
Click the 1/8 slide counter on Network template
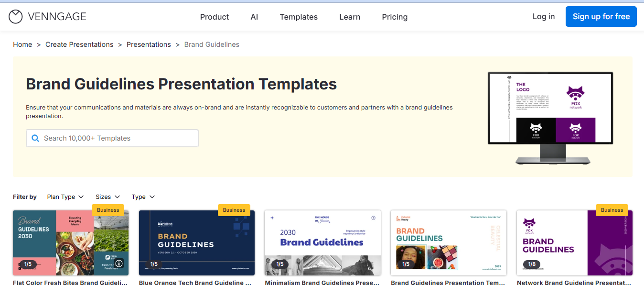click(532, 264)
